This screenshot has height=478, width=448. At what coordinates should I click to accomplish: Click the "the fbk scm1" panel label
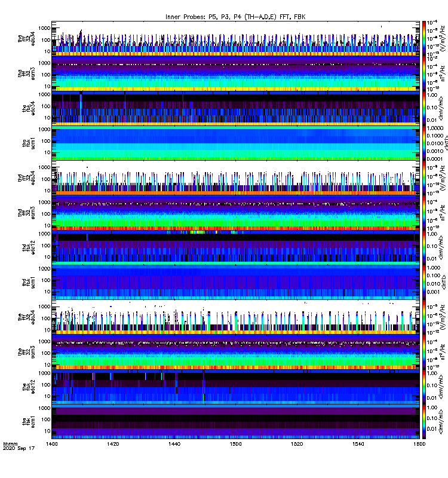tap(28, 422)
